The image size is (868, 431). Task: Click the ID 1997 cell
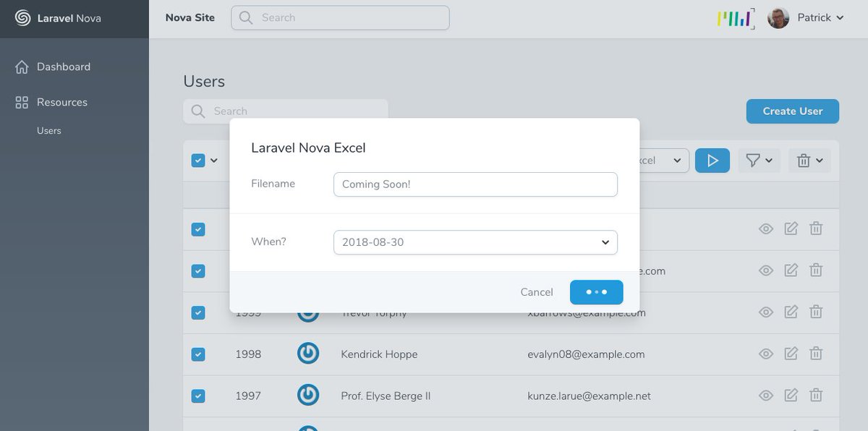[248, 396]
